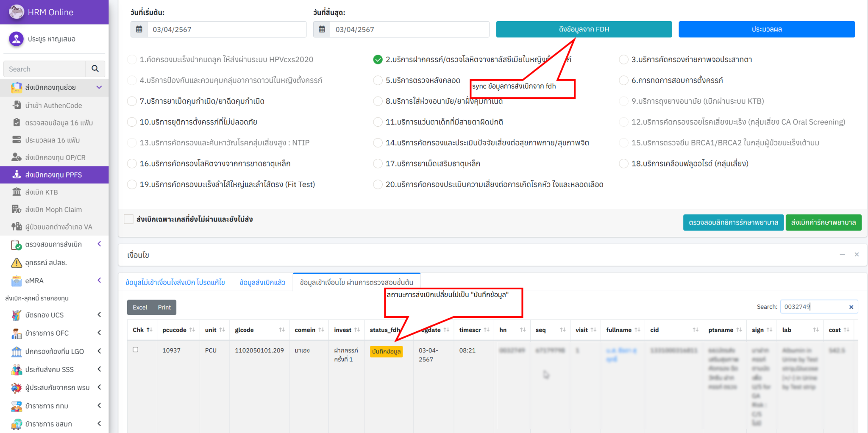This screenshot has height=433, width=868.
Task: Click the sidebar search magnifier icon
Action: coord(95,69)
